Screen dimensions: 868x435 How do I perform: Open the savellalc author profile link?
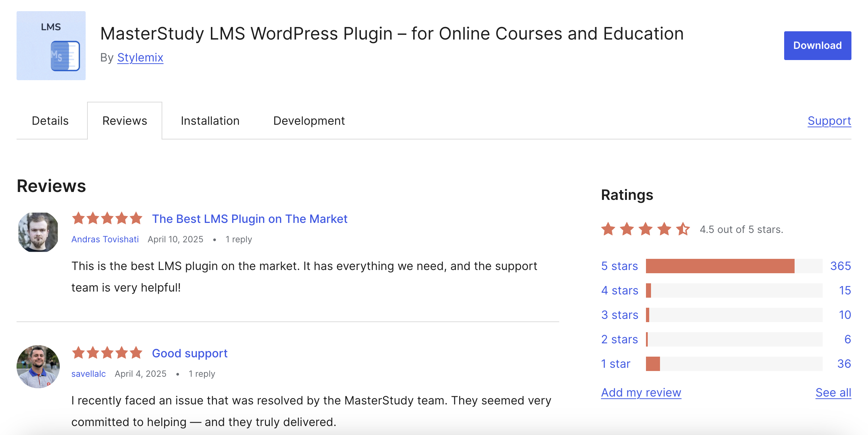point(89,374)
